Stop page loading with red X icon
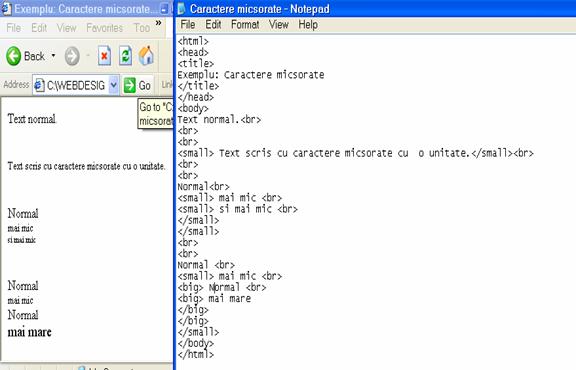The image size is (576, 370). coord(104,56)
